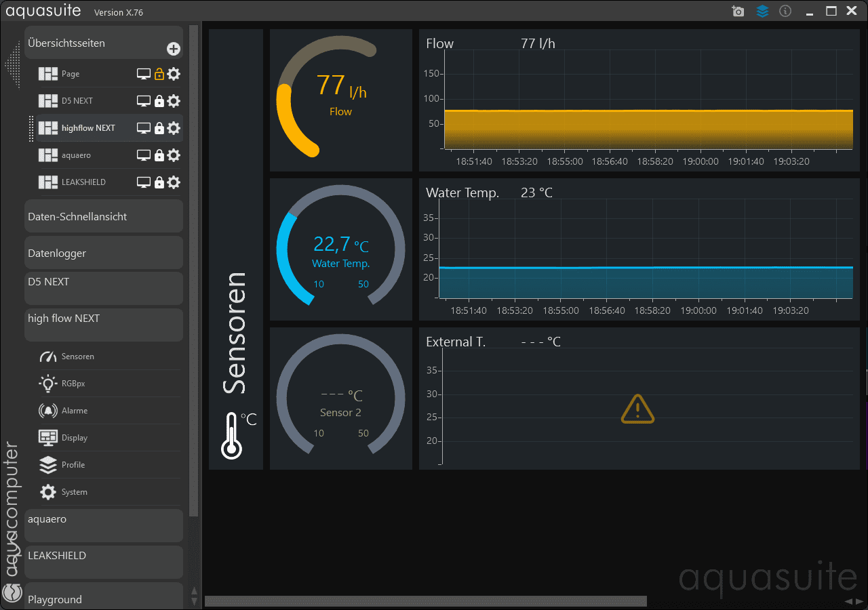This screenshot has height=610, width=868.
Task: Open settings gear for highflow NEXT overview
Action: [x=174, y=128]
